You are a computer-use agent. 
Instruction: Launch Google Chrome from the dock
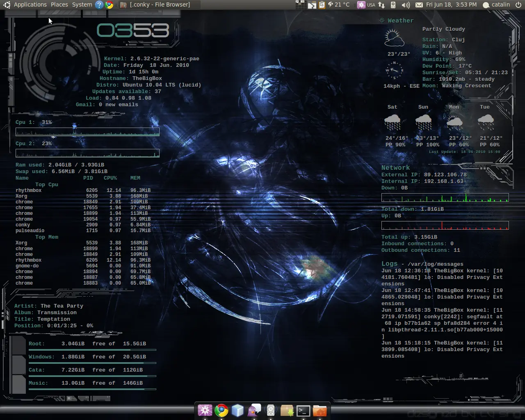[x=221, y=410]
